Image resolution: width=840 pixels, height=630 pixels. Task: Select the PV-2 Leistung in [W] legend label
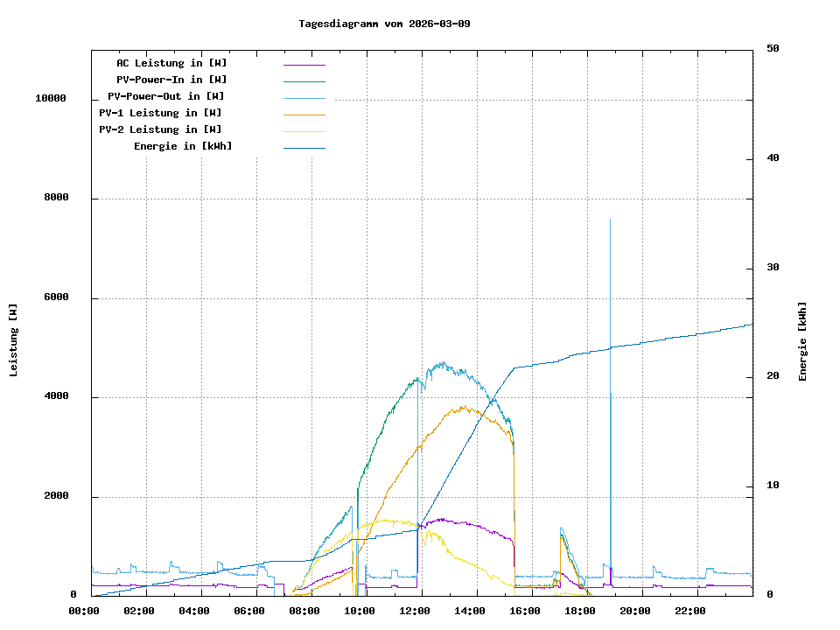pyautogui.click(x=160, y=129)
